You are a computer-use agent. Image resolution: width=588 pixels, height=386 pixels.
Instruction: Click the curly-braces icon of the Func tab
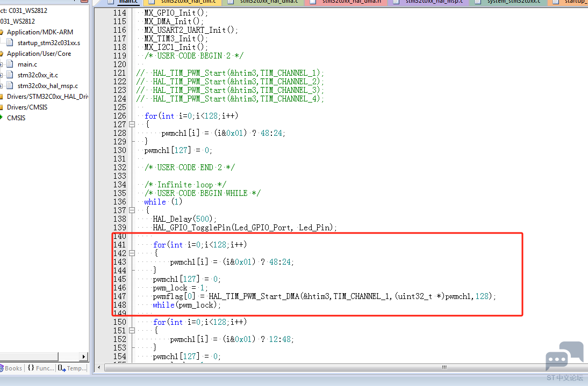[x=31, y=368]
